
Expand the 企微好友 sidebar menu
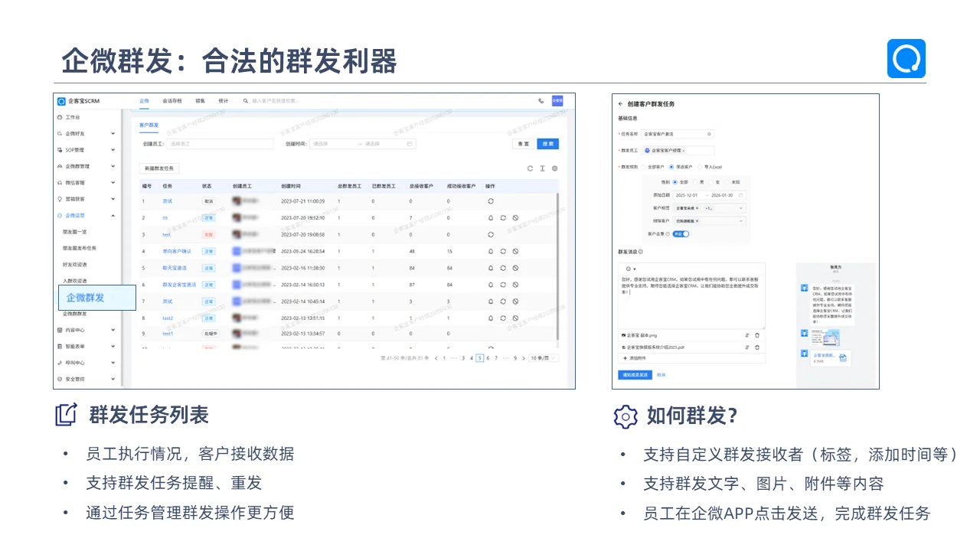tap(87, 133)
